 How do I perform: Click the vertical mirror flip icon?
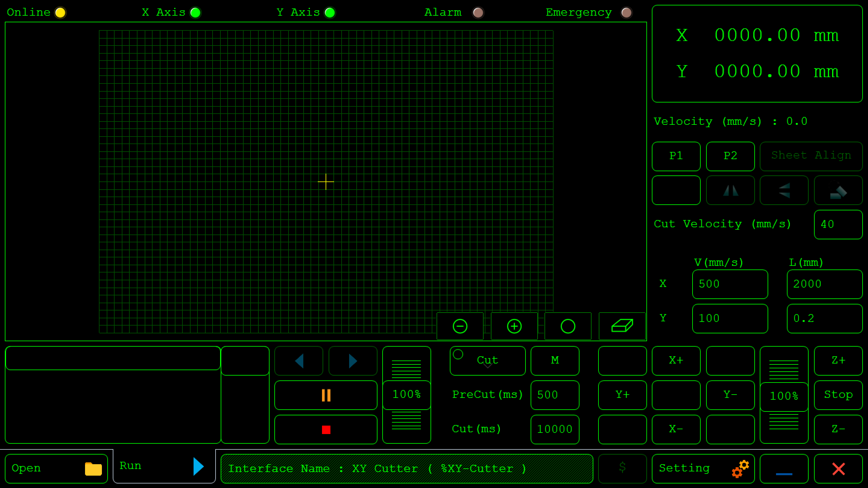[784, 190]
